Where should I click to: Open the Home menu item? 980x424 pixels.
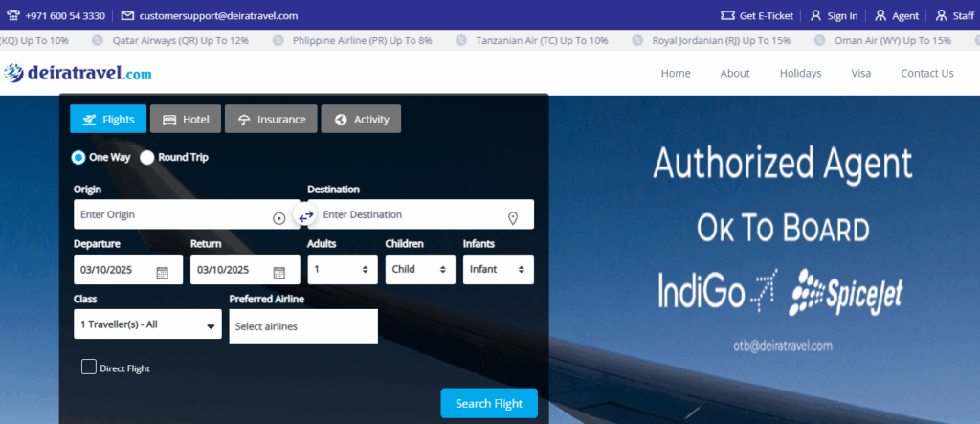pos(676,73)
